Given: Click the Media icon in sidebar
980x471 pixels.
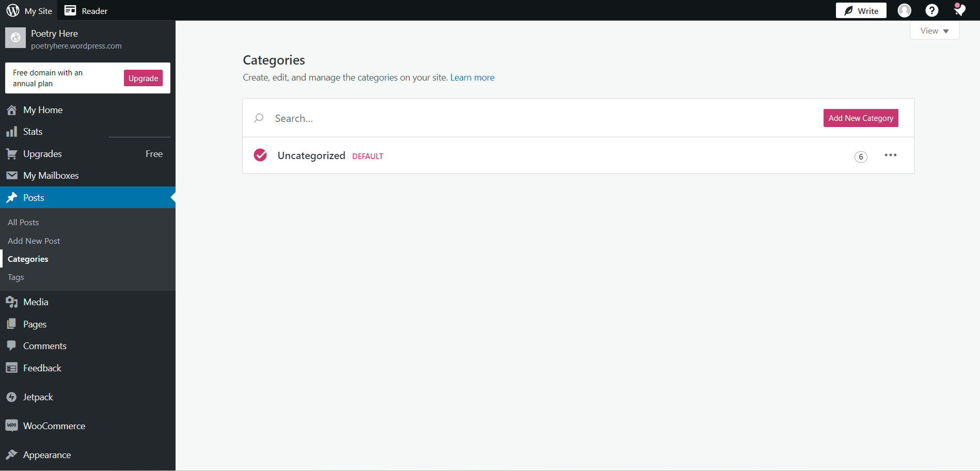Looking at the screenshot, I should (11, 302).
